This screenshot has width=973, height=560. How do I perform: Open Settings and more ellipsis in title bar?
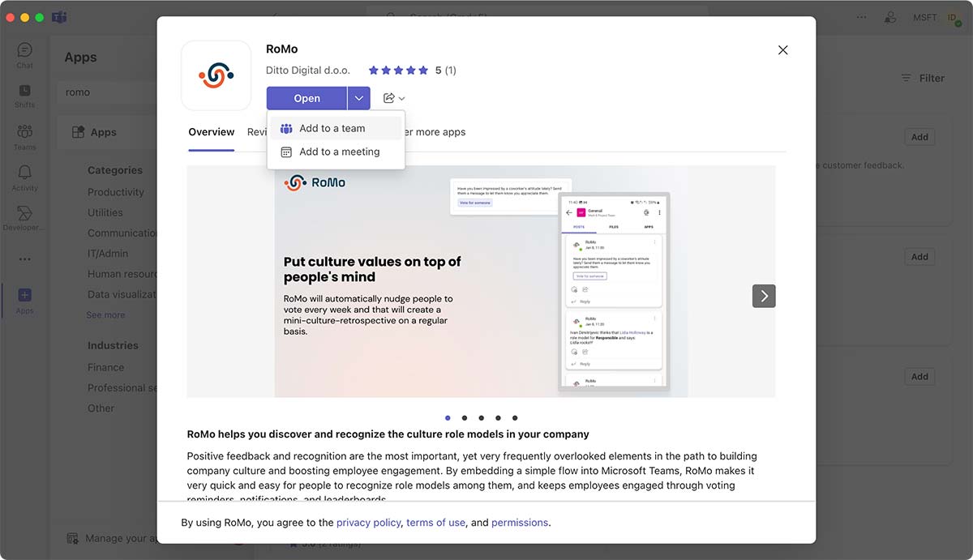[861, 17]
